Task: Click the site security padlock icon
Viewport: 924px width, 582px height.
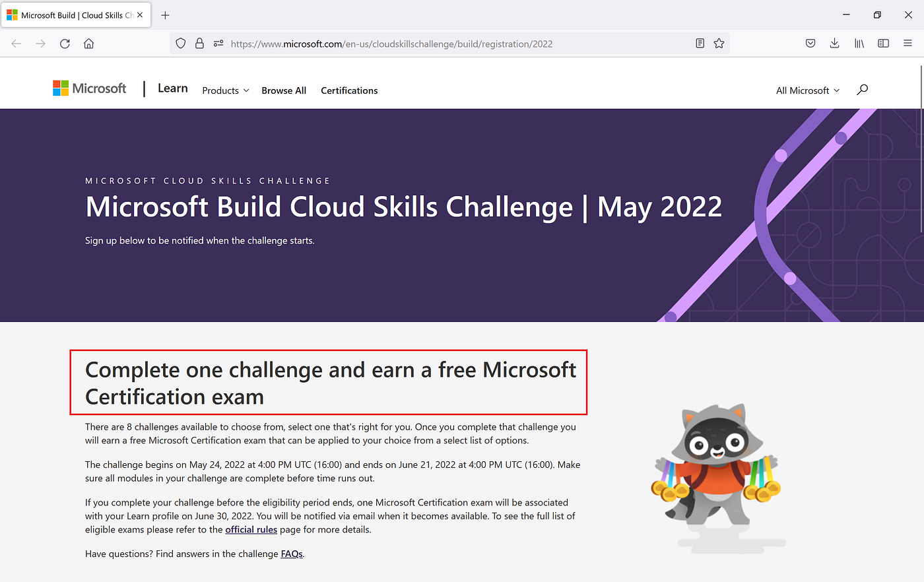Action: (199, 44)
